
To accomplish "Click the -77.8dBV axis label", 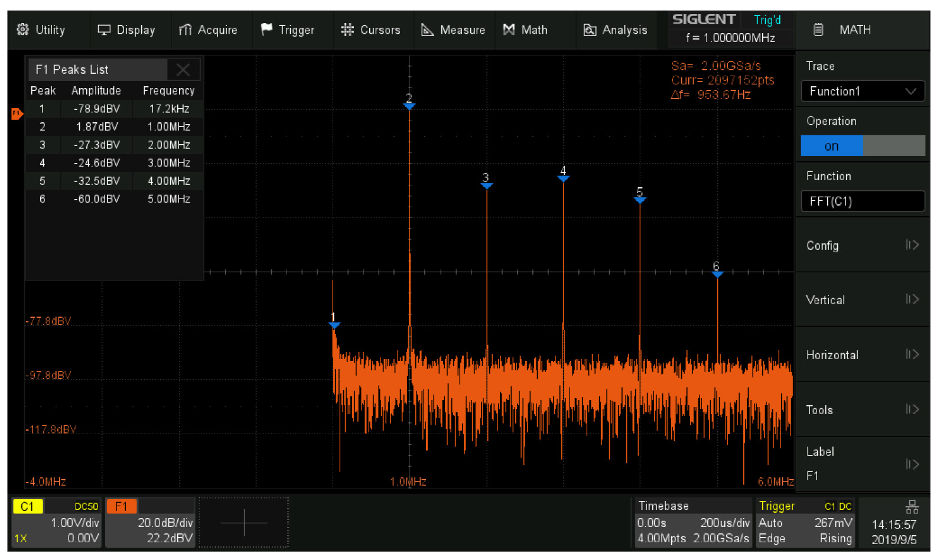I will [48, 321].
